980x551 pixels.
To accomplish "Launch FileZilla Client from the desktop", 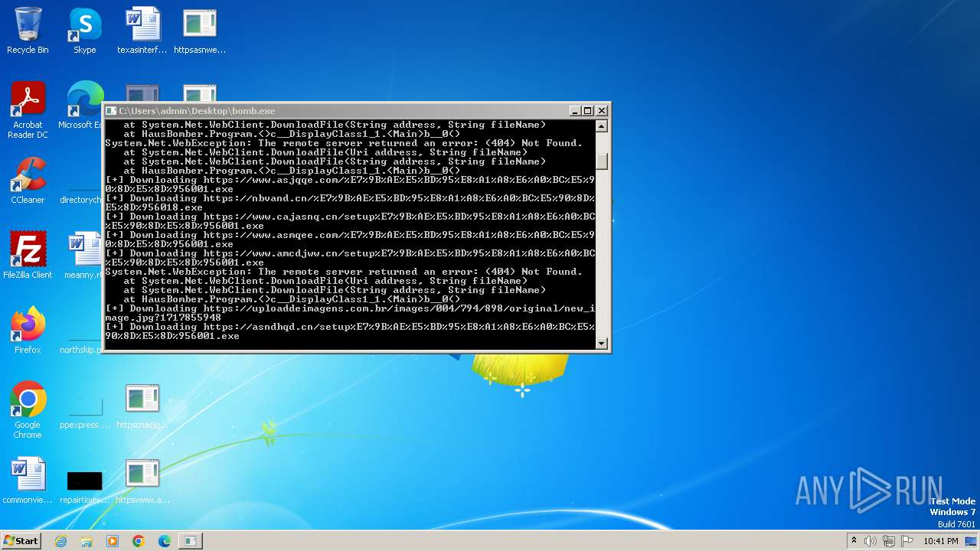I will [x=28, y=256].
